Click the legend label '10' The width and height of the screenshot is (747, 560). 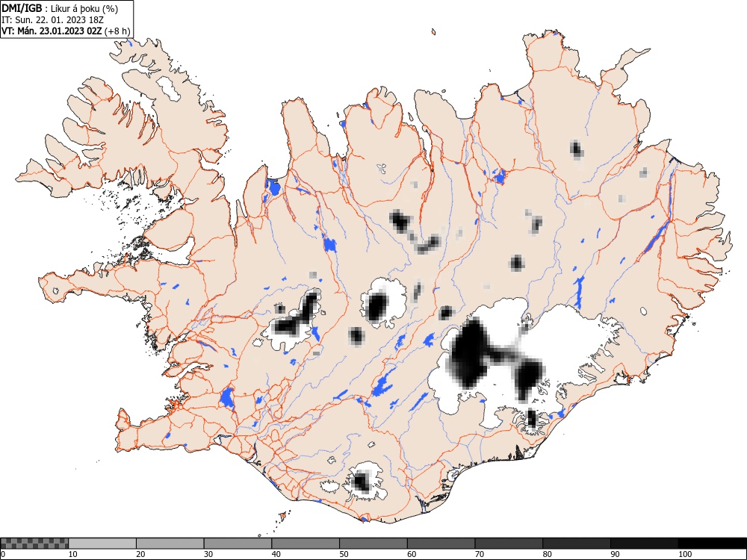[x=73, y=554]
